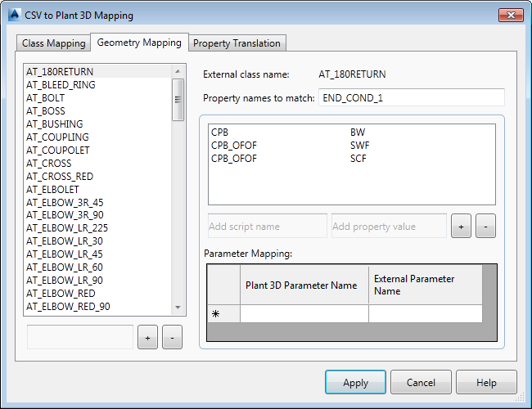
Task: Click the Property names to match field
Action: 412,98
